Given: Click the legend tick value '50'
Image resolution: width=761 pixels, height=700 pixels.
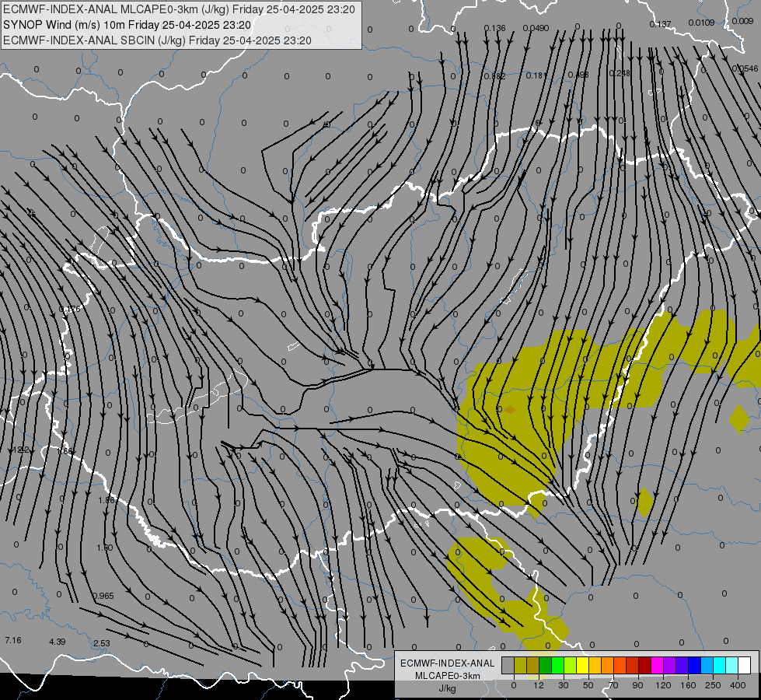Looking at the screenshot, I should pos(588,685).
